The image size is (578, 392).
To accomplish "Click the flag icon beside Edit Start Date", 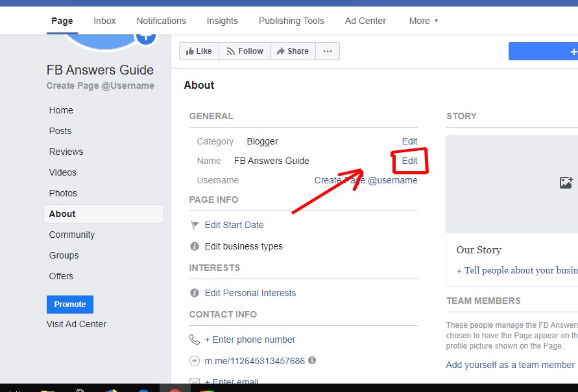I will coord(195,225).
